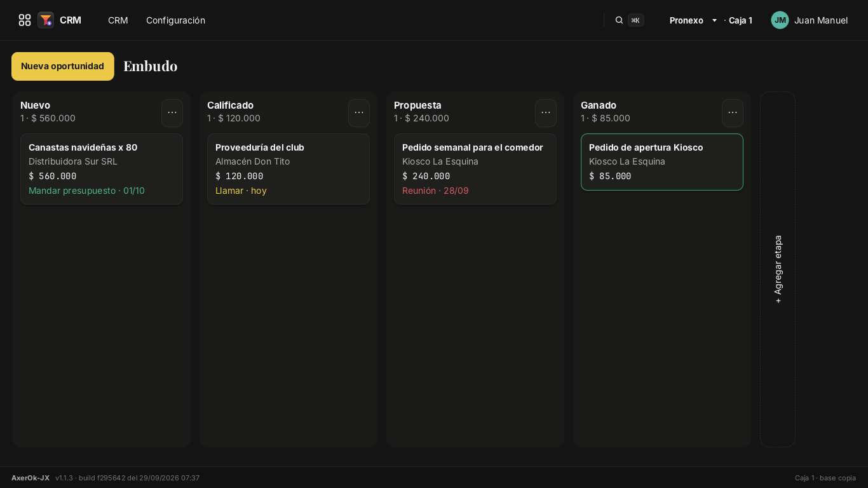Click the '$ 560.000' card amount
This screenshot has height=488, width=868.
pos(53,176)
